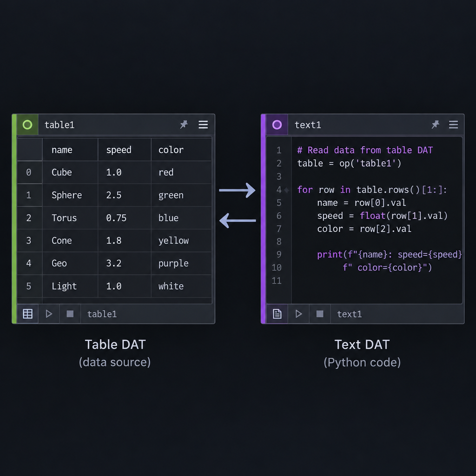Click the purple circle icon on text1
The height and width of the screenshot is (476, 476).
pos(277,125)
